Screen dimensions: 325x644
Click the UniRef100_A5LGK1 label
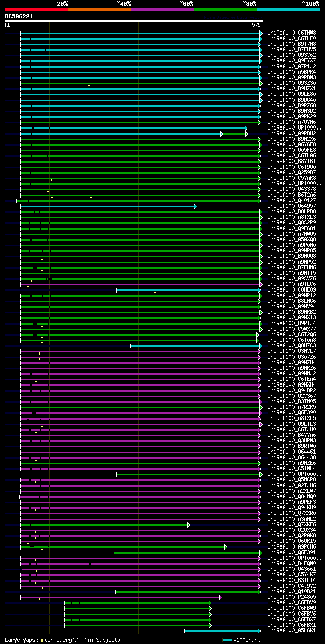291,630
